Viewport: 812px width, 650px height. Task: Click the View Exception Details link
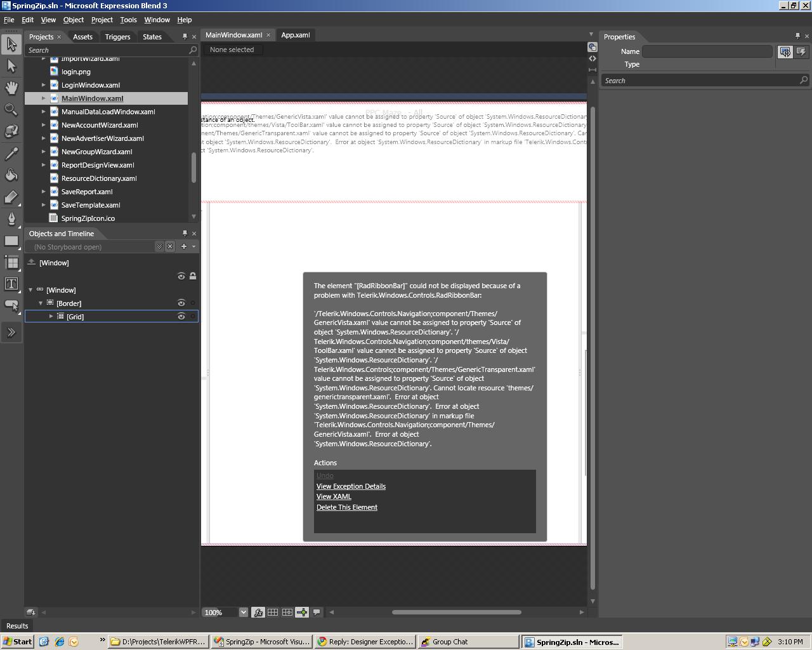click(x=351, y=486)
